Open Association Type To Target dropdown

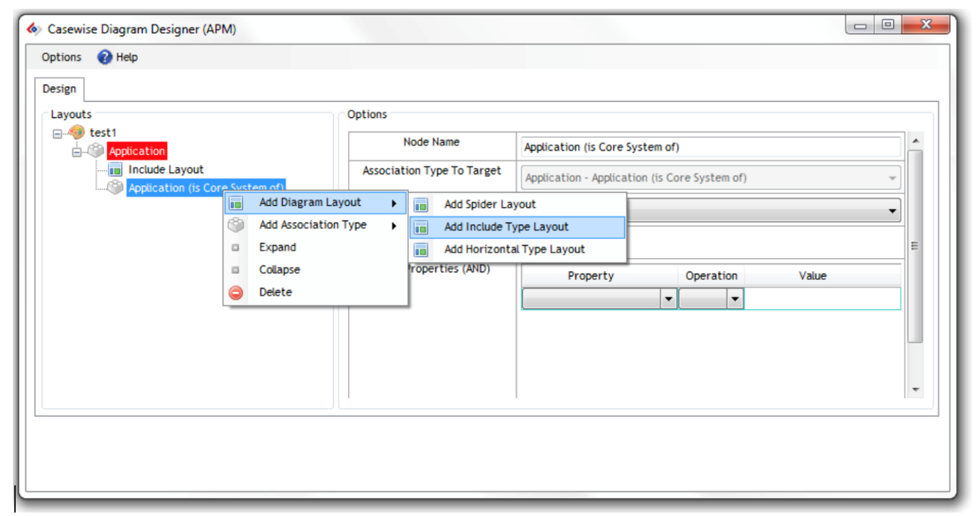tap(893, 178)
